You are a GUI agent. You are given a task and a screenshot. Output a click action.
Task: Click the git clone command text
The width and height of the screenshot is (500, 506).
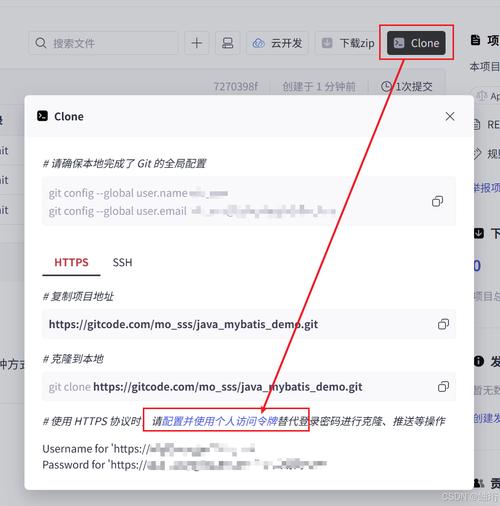tap(205, 387)
